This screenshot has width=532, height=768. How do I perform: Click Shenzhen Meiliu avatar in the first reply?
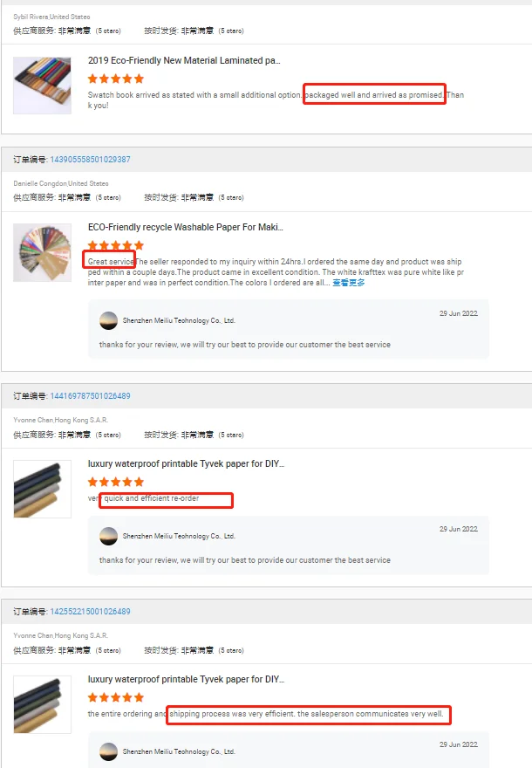108,320
